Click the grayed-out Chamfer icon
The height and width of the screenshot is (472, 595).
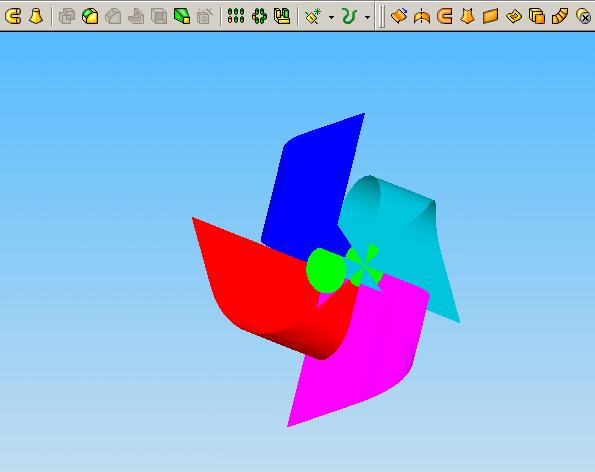tap(113, 16)
